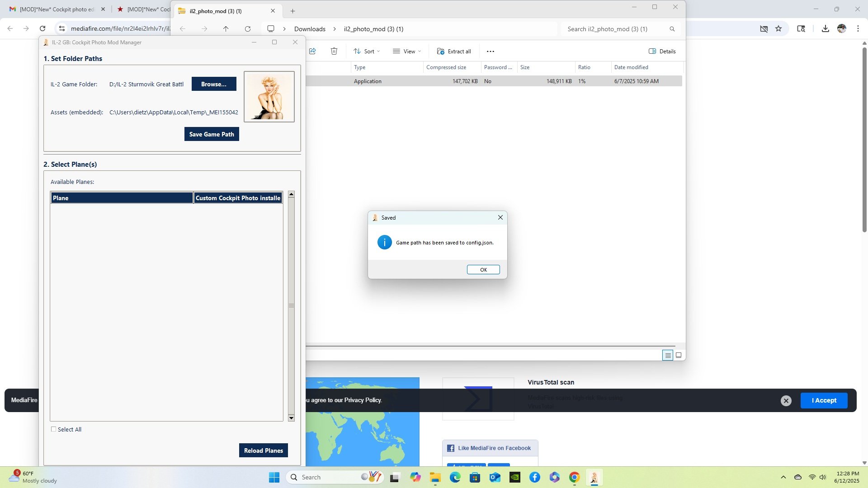Dismiss the privacy banner with X icon
The height and width of the screenshot is (488, 868).
[786, 400]
